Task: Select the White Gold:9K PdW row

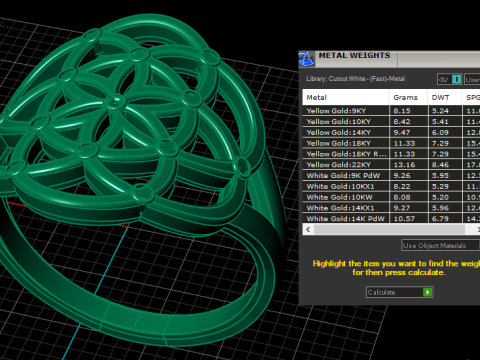Action: (391, 175)
